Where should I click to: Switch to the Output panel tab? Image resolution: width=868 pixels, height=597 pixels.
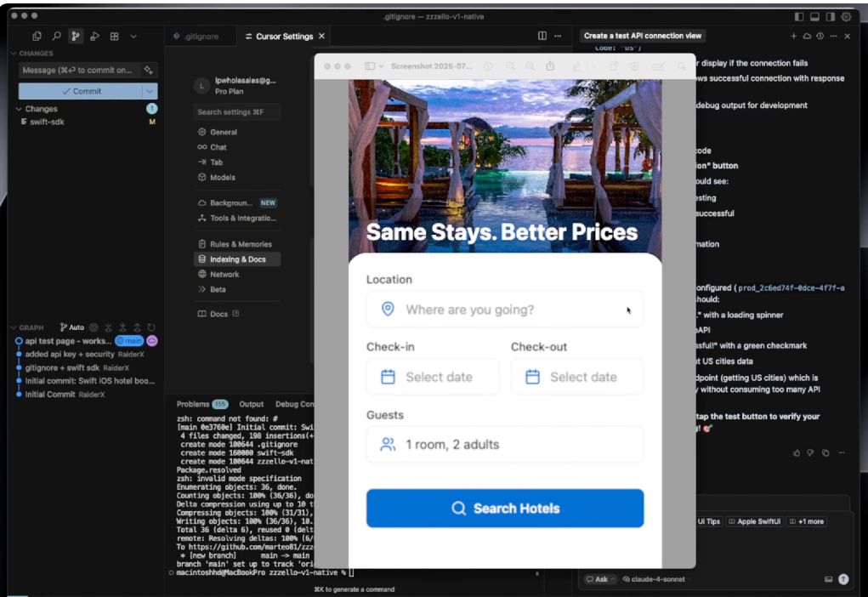[x=252, y=404]
